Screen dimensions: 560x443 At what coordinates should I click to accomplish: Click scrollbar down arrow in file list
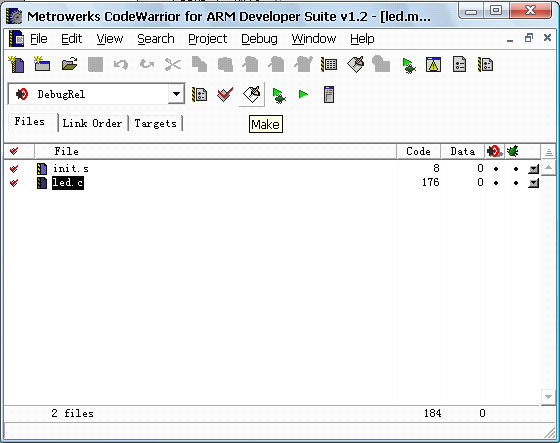549,396
